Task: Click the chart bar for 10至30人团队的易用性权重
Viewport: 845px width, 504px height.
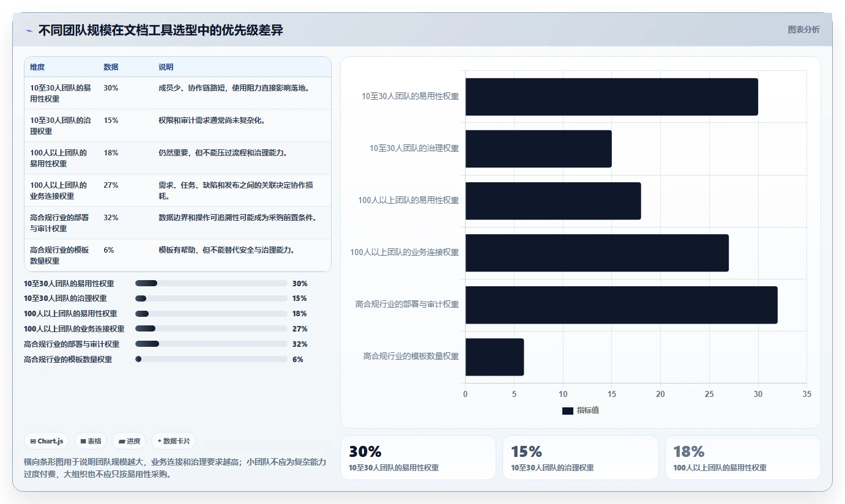Action: point(611,97)
